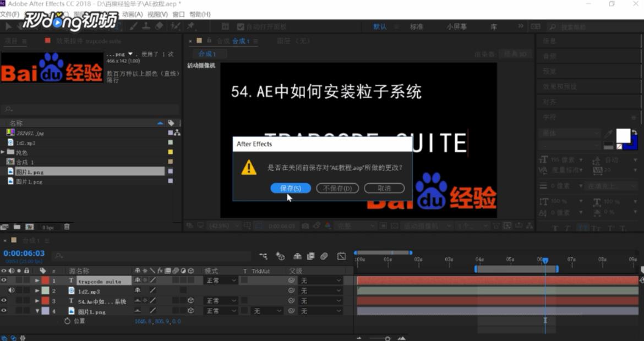This screenshot has height=341, width=644.
Task: Open parent dropdown for 1d2.mp3 layer
Action: 320,290
